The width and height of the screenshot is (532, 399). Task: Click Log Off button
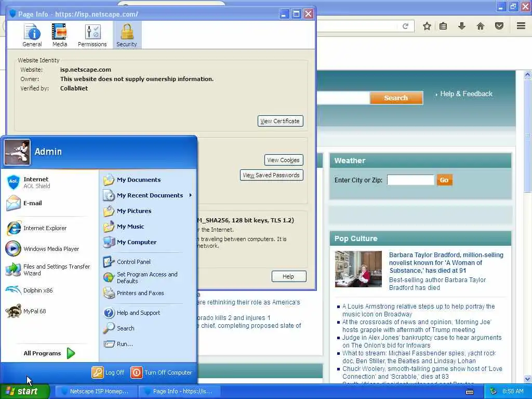pos(108,373)
